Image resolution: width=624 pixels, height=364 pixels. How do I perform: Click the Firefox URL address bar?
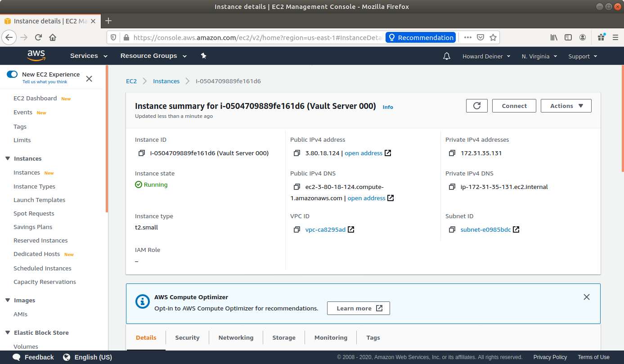pyautogui.click(x=258, y=37)
